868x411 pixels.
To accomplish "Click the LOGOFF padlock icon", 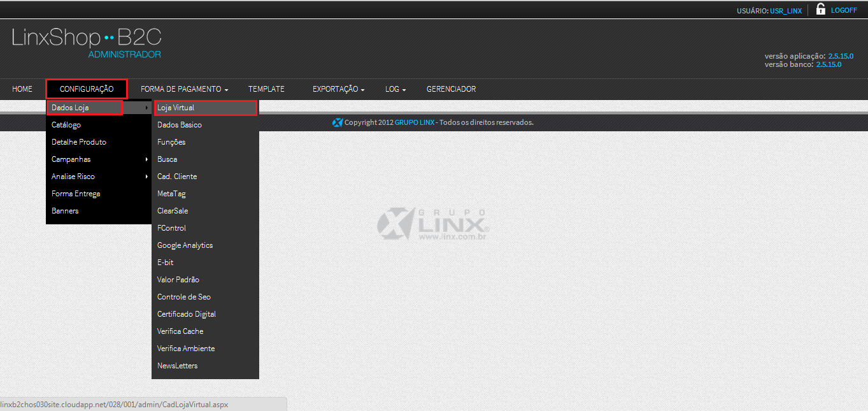I will click(821, 9).
